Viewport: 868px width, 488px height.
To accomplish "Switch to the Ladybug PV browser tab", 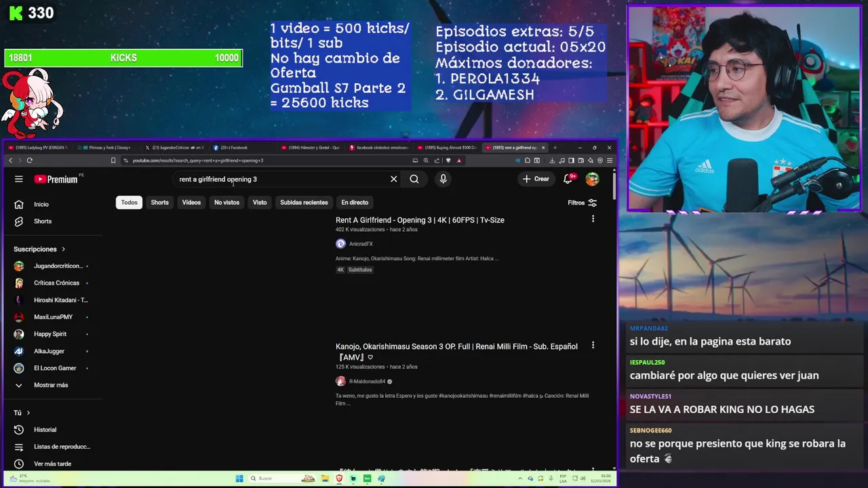I will click(x=37, y=147).
